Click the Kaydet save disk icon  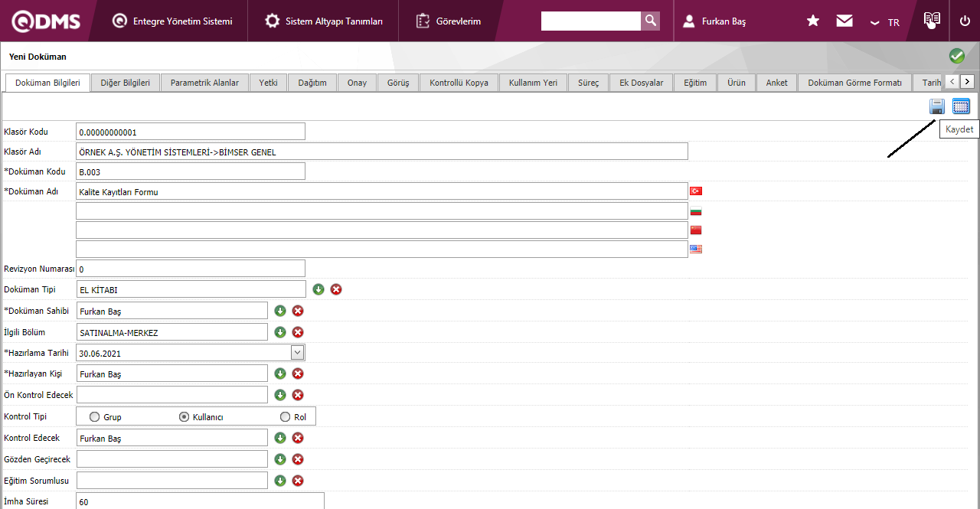[937, 106]
